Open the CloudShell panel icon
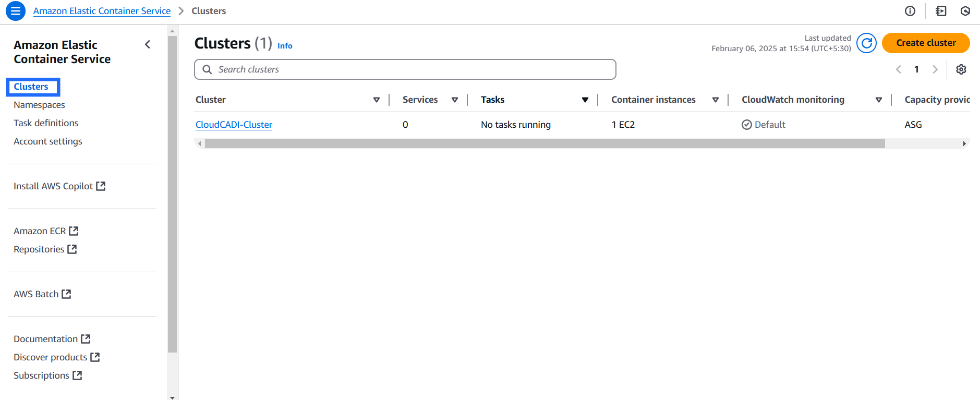This screenshot has height=400, width=980. 941,11
